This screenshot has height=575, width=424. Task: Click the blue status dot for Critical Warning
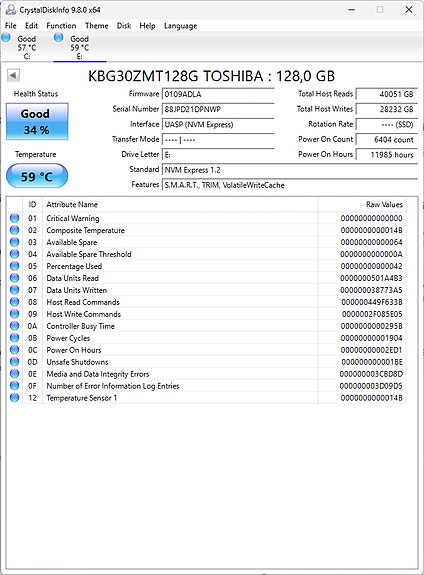tap(14, 218)
